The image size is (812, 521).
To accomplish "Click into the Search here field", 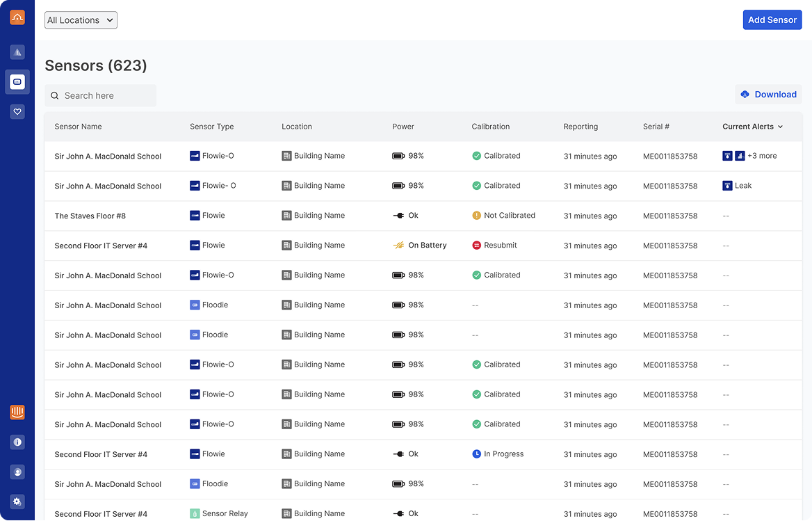I will [101, 96].
